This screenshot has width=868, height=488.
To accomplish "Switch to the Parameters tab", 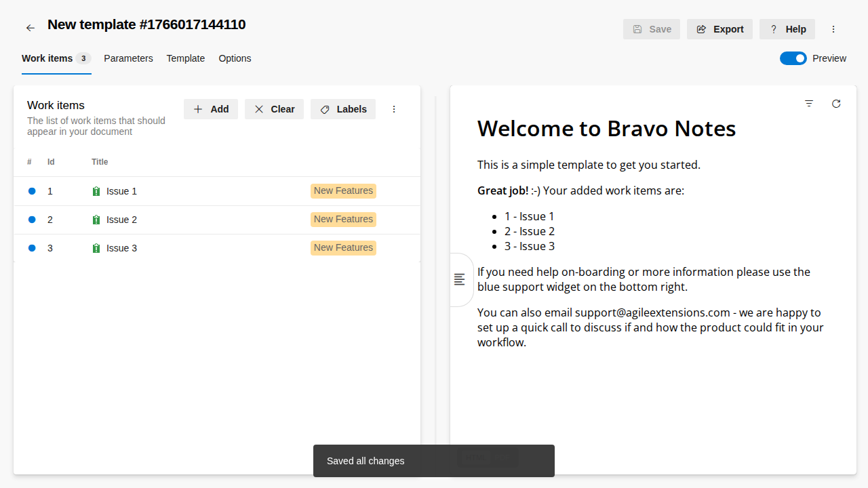I will tap(128, 58).
